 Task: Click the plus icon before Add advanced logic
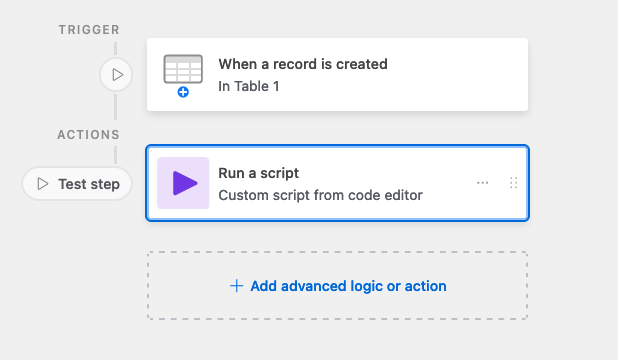236,286
